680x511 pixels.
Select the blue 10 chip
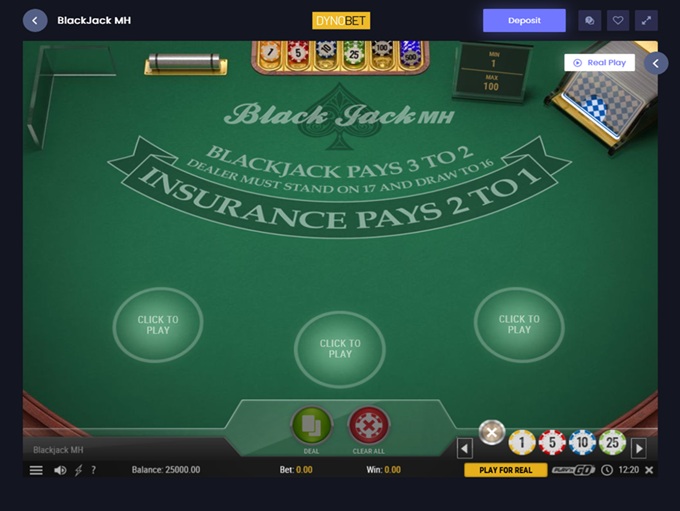click(x=582, y=442)
